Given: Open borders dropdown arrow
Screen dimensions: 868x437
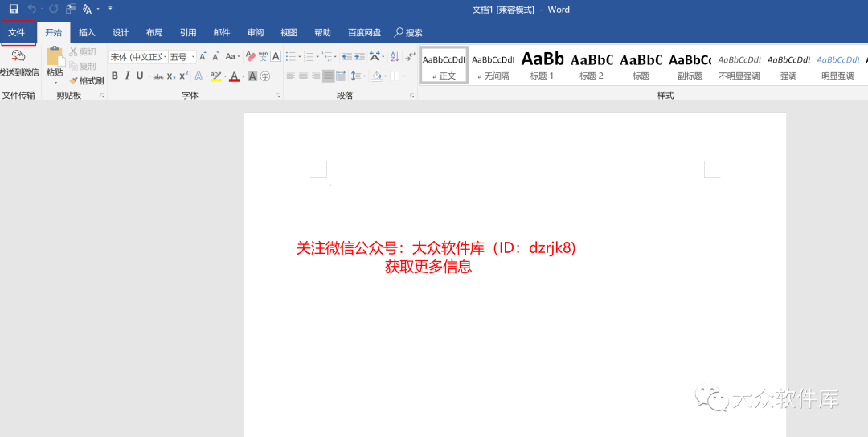Looking at the screenshot, I should (x=403, y=76).
